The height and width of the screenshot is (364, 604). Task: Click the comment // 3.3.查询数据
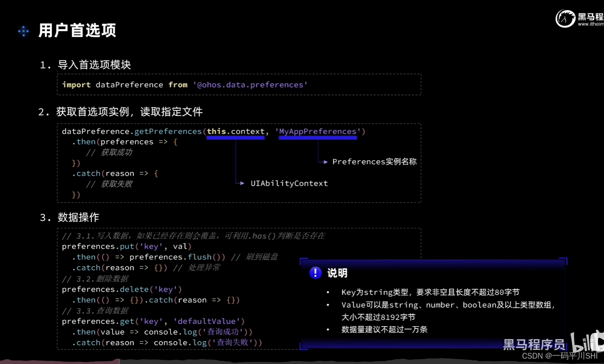pyautogui.click(x=95, y=311)
